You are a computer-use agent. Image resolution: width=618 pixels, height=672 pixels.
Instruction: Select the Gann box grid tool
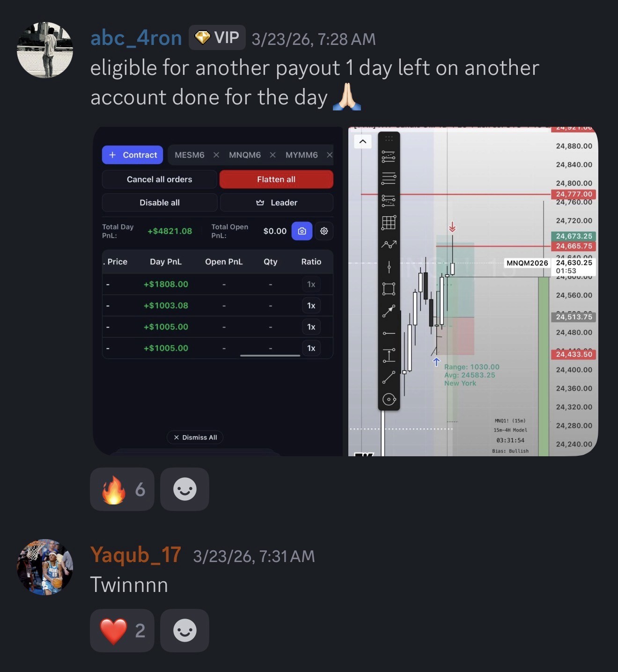[x=389, y=223]
